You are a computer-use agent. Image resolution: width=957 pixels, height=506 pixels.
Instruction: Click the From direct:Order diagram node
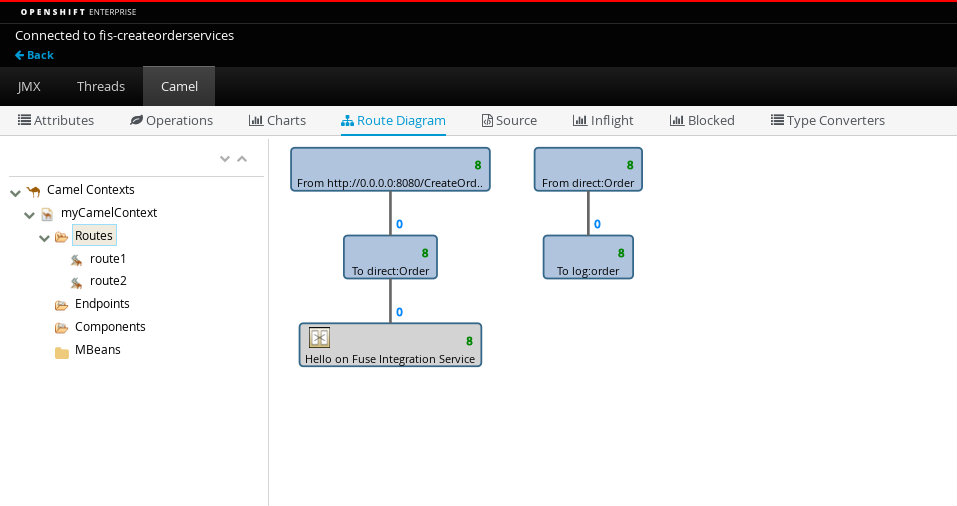pos(588,169)
